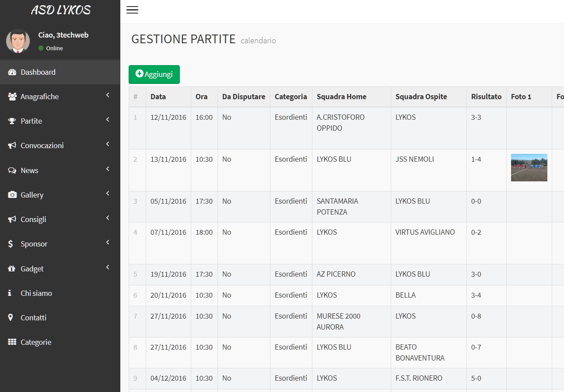564x392 pixels.
Task: Click the Categorie grid icon
Action: (12, 342)
